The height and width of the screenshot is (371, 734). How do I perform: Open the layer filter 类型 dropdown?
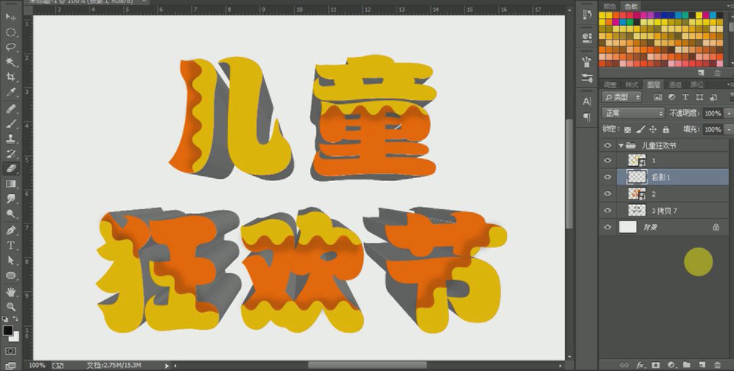coord(622,97)
